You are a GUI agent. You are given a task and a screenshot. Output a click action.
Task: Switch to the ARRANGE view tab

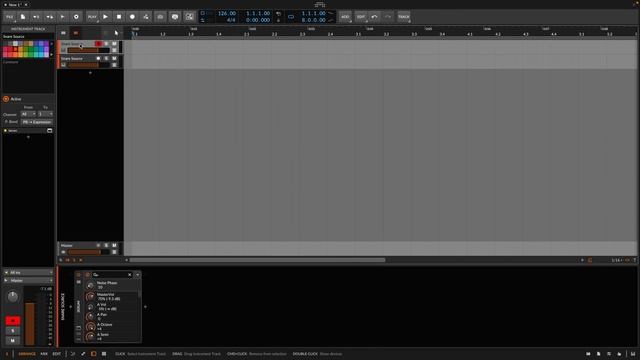pyautogui.click(x=27, y=354)
